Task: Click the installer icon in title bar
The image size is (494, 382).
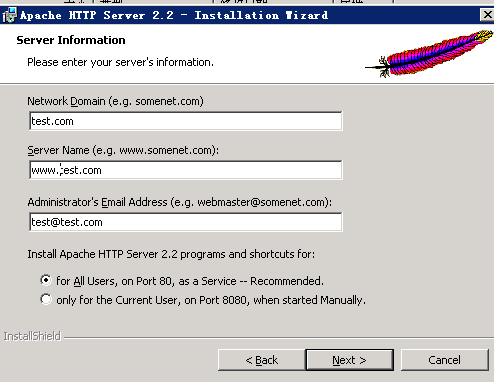Action: click(9, 15)
